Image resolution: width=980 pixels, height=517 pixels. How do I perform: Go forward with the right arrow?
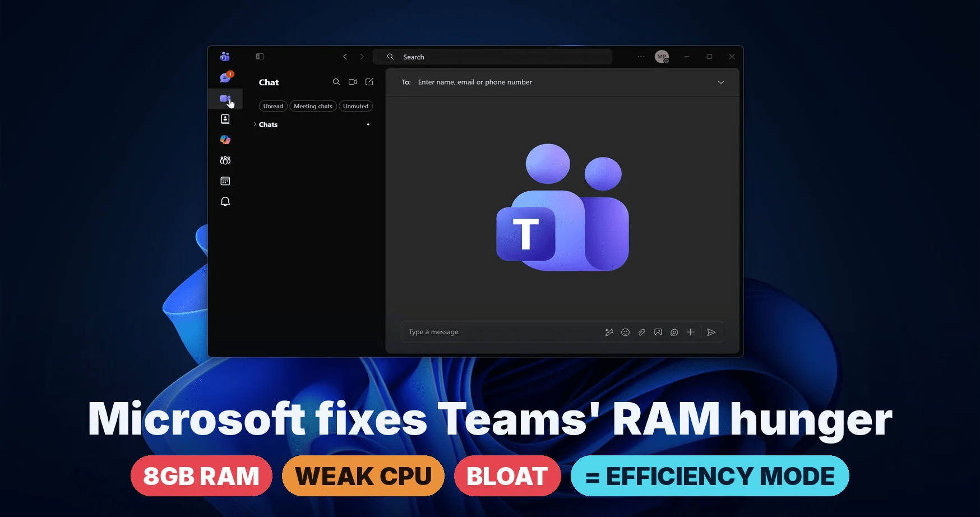coord(362,57)
